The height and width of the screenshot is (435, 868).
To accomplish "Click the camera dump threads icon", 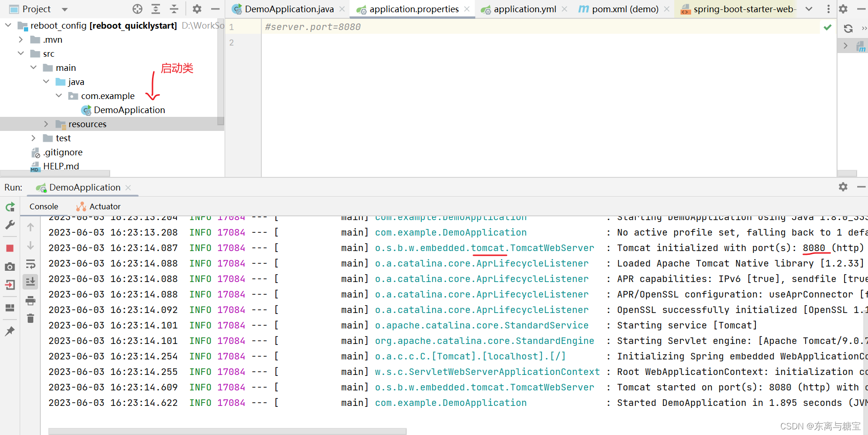I will [10, 267].
